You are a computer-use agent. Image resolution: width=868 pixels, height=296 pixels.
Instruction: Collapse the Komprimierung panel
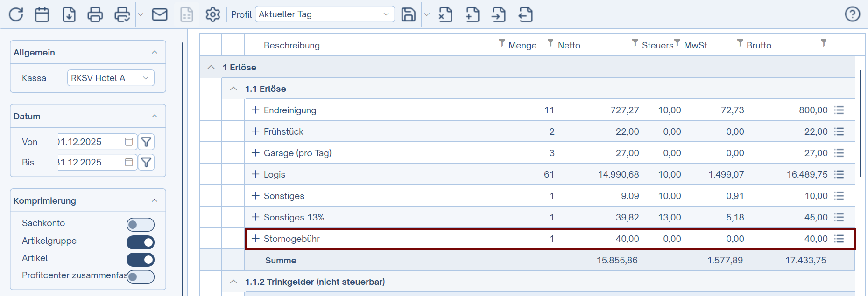[155, 200]
